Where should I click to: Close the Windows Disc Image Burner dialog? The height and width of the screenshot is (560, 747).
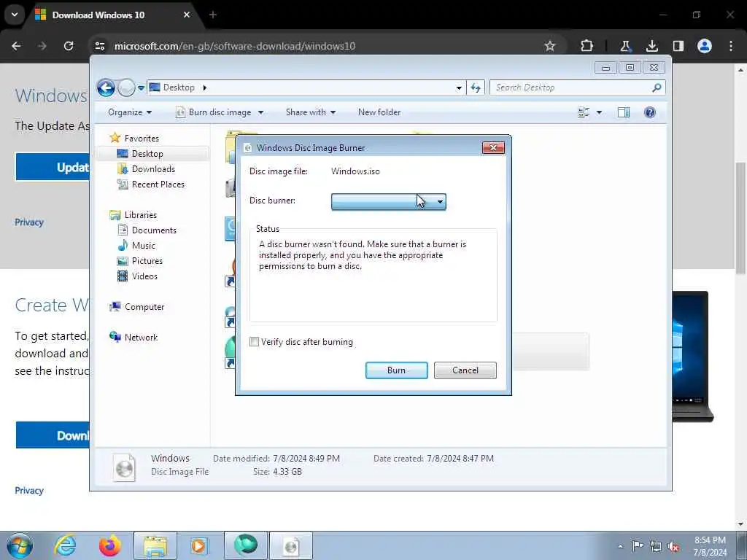[x=493, y=147]
